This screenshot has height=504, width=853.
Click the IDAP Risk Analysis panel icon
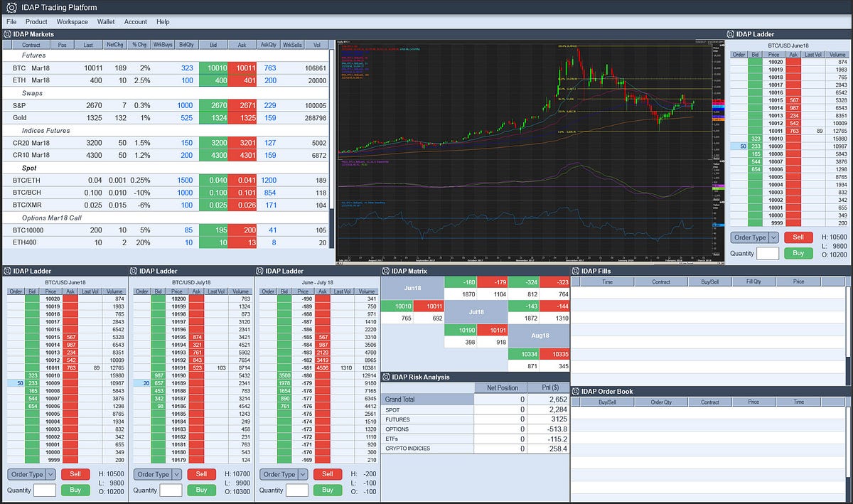pyautogui.click(x=387, y=377)
